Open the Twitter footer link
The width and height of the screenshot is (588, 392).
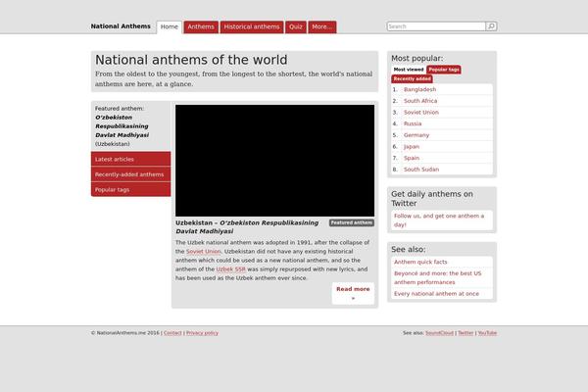[465, 333]
